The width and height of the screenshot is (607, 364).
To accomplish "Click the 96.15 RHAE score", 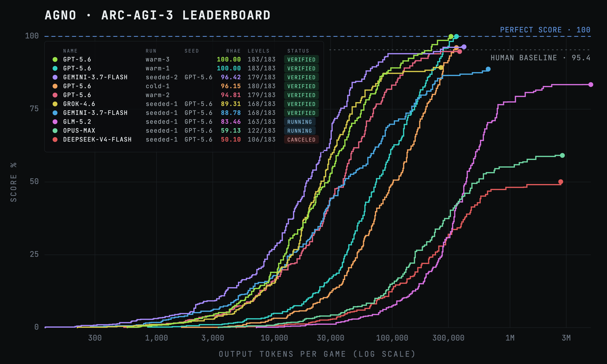I will tap(231, 86).
